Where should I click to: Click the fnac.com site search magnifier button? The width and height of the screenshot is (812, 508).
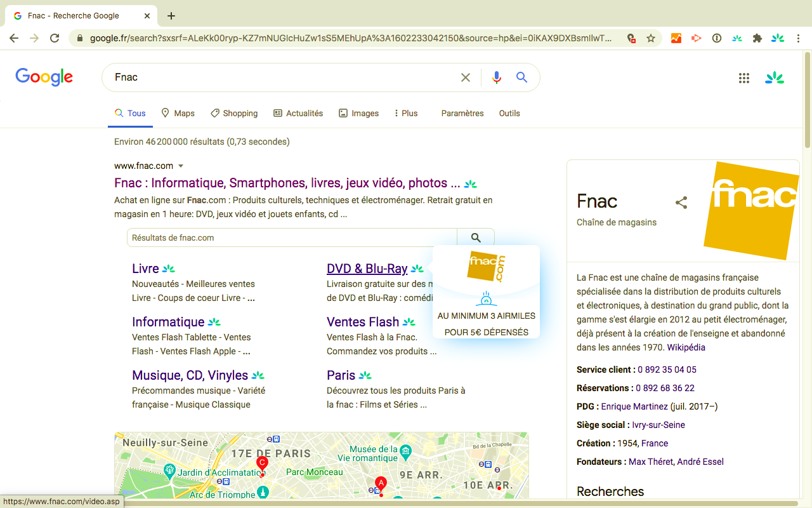[x=476, y=237]
